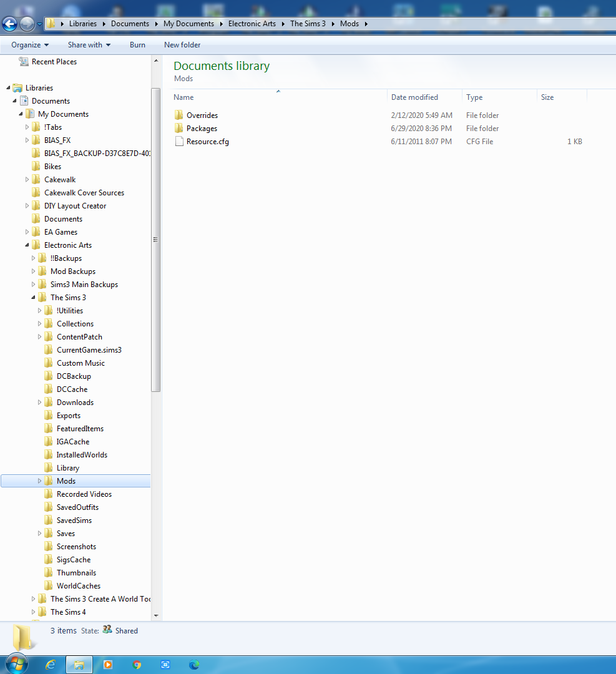Screen dimensions: 616x674
Task: Expand the Mod Backups folder
Action: click(34, 271)
